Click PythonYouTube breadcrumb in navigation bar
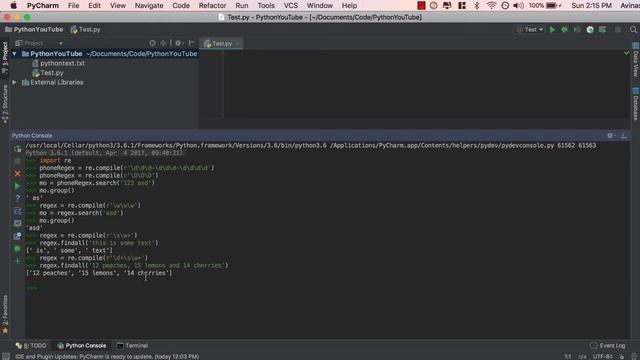Image resolution: width=640 pixels, height=360 pixels. [34, 29]
